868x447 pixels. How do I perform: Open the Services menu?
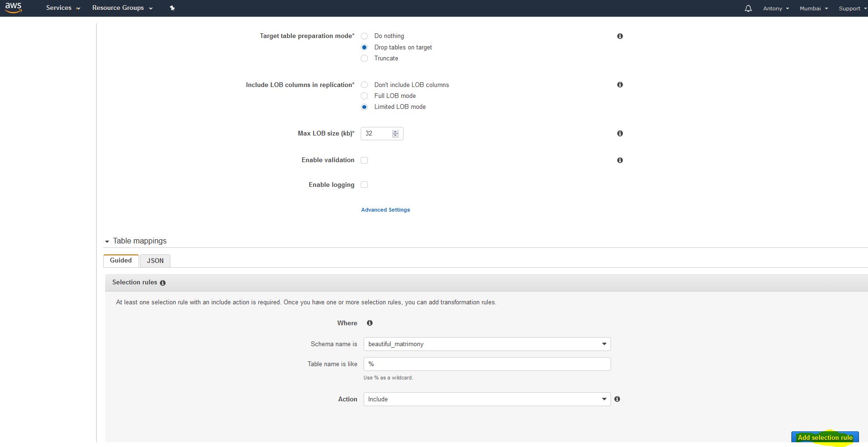click(63, 8)
